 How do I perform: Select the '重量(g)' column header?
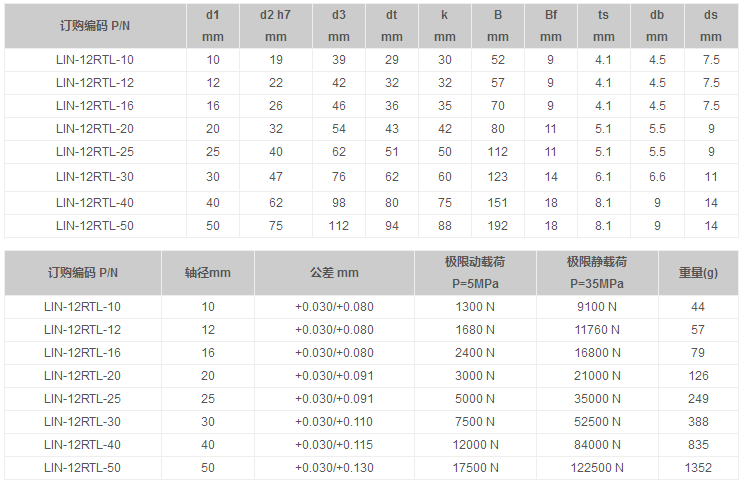[x=698, y=272]
